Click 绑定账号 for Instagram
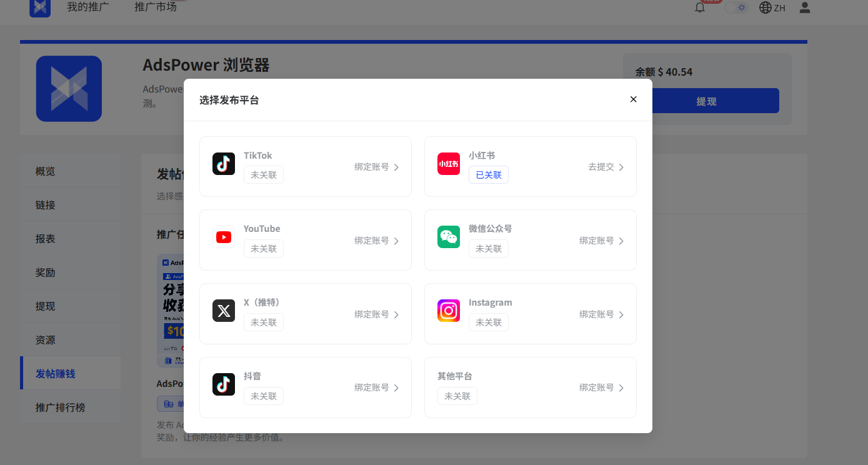868x465 pixels. point(597,314)
